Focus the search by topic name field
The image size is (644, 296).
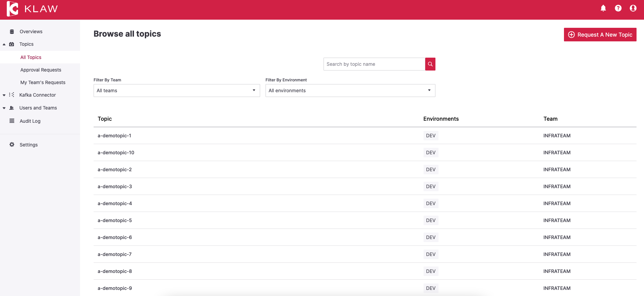point(374,64)
